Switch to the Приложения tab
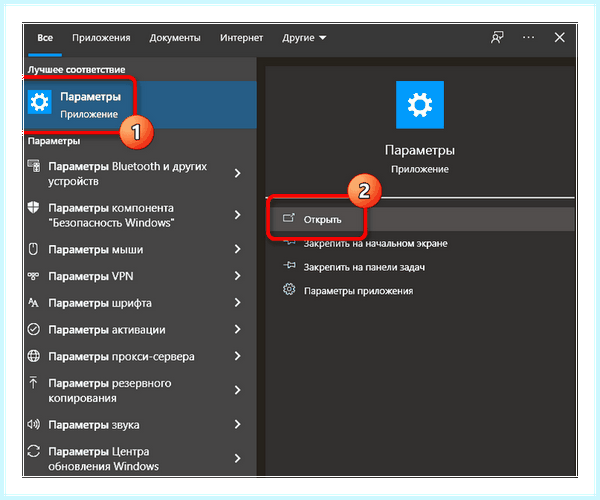The image size is (600, 500). tap(101, 37)
